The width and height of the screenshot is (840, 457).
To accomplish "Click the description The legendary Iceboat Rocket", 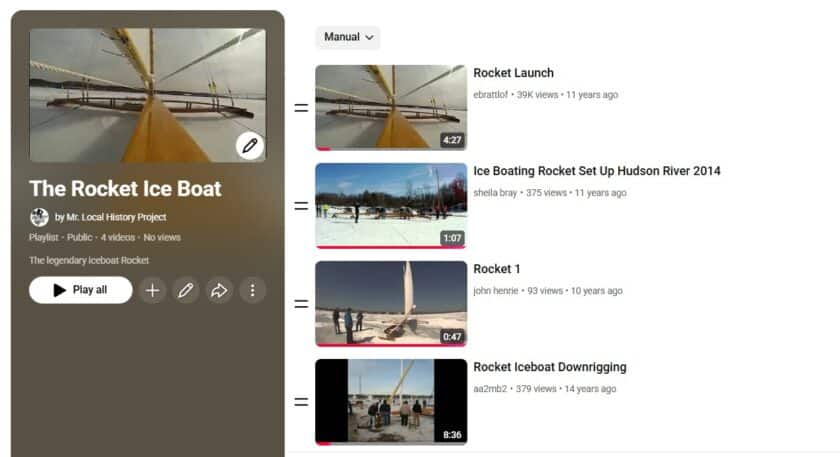I will point(89,260).
